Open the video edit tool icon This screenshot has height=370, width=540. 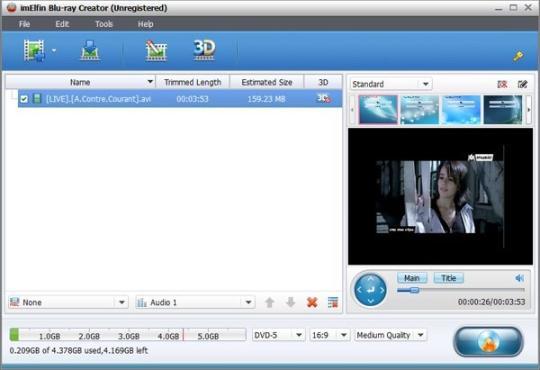[156, 51]
